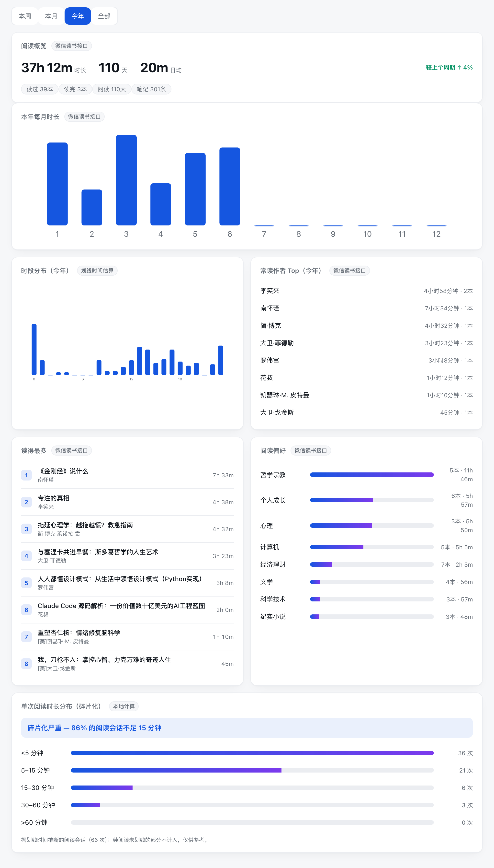The width and height of the screenshot is (494, 868).
Task: Select the 本月 time range tab
Action: pos(51,16)
